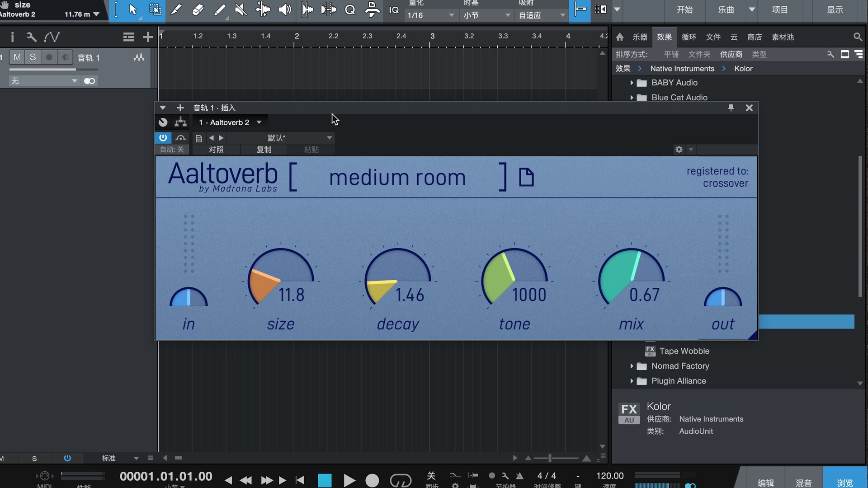The height and width of the screenshot is (488, 868).
Task: Click the 自动: 关 automation button
Action: coord(172,150)
